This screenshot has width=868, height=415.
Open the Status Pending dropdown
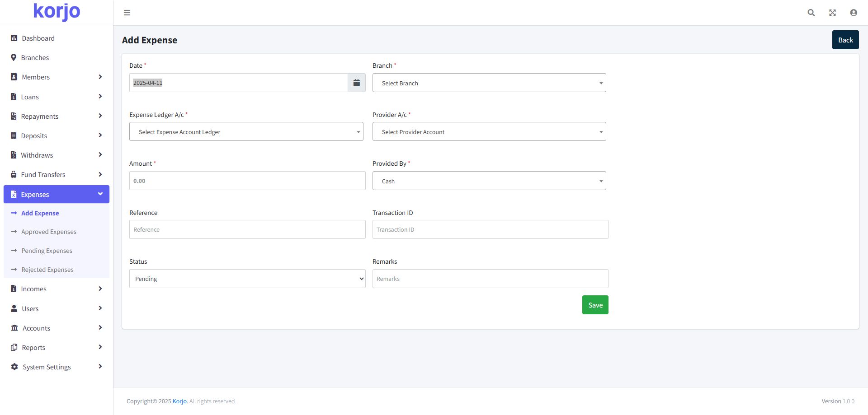[247, 279]
